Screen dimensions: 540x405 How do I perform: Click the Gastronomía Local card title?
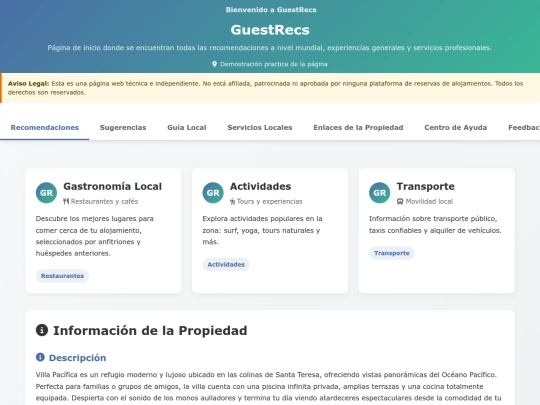(113, 186)
